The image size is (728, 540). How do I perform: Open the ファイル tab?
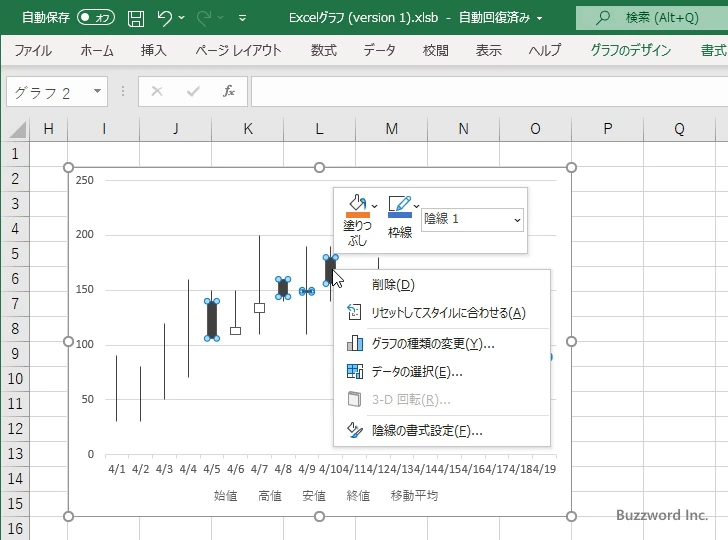(33, 50)
